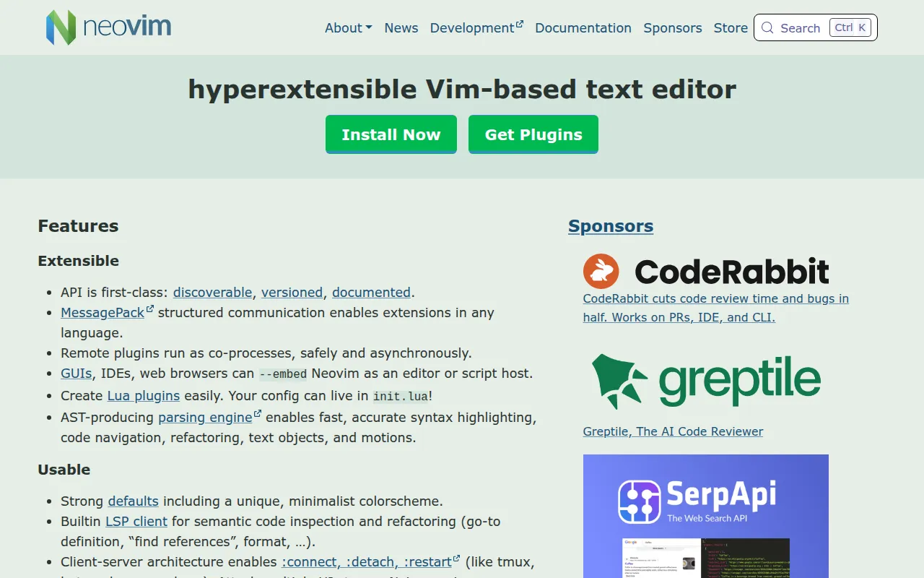The width and height of the screenshot is (924, 578).
Task: Open the SerpApi sponsor banner
Action: pos(706,516)
